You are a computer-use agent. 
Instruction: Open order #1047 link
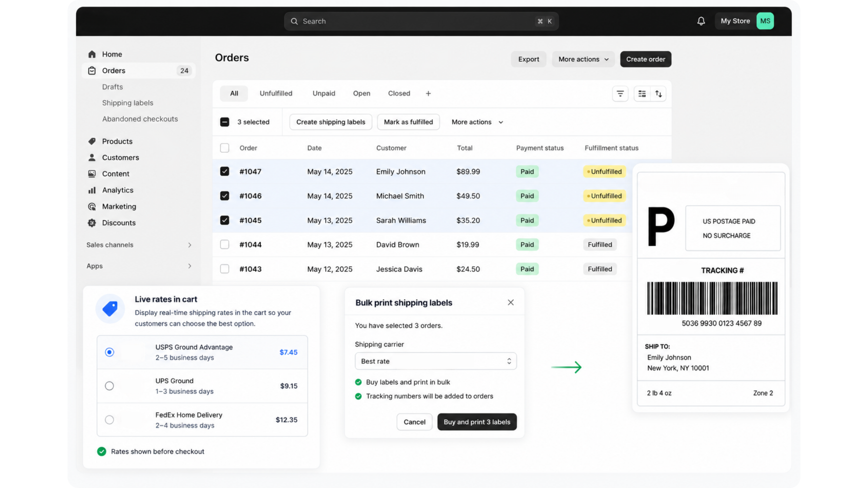[x=250, y=171]
